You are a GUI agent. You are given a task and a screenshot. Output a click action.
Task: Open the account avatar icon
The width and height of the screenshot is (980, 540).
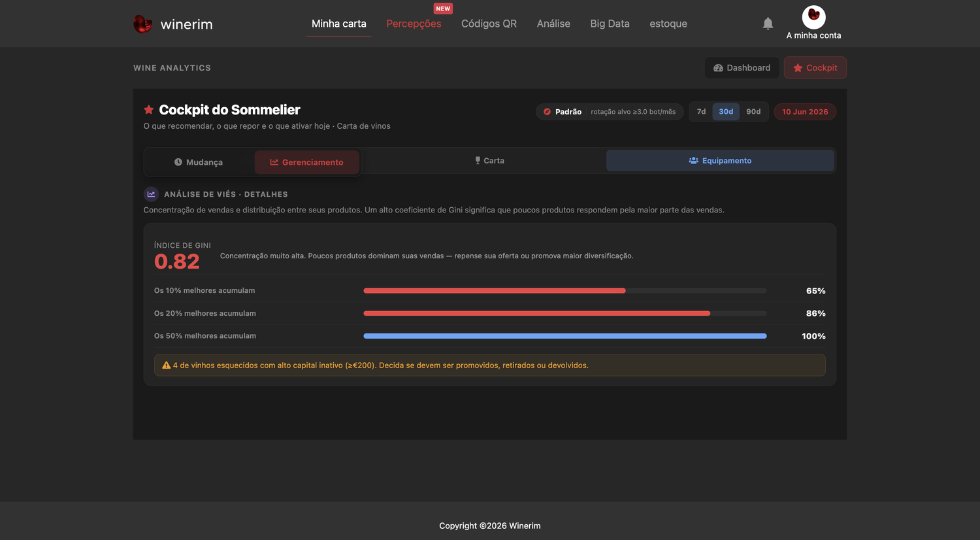click(x=813, y=17)
